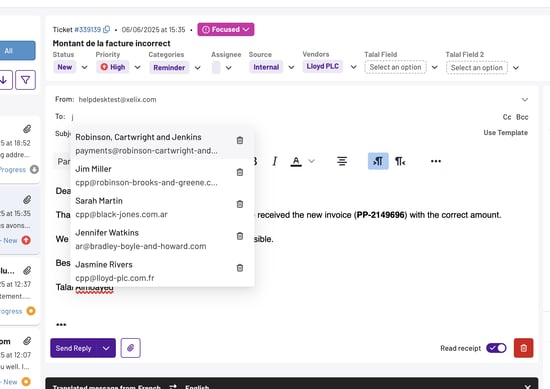Viewport: 550px width, 389px height.
Task: Click the invoice number PP-2149696 text
Action: (381, 215)
